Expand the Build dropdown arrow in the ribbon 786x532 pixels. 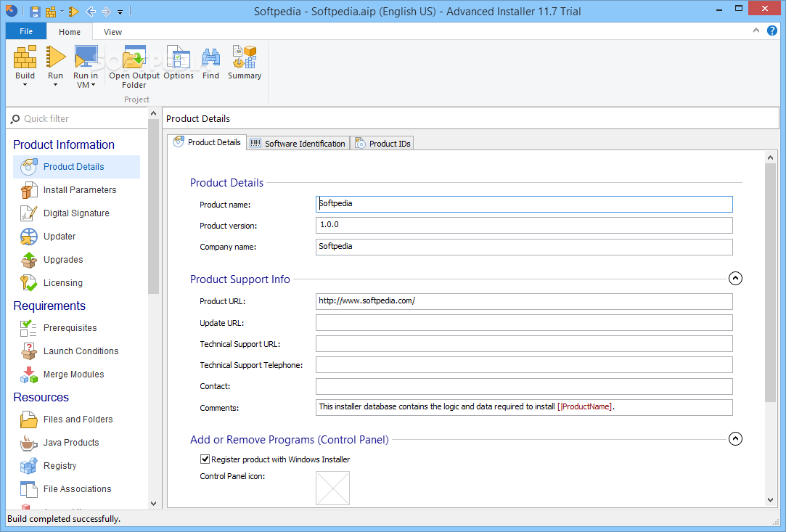(x=25, y=85)
